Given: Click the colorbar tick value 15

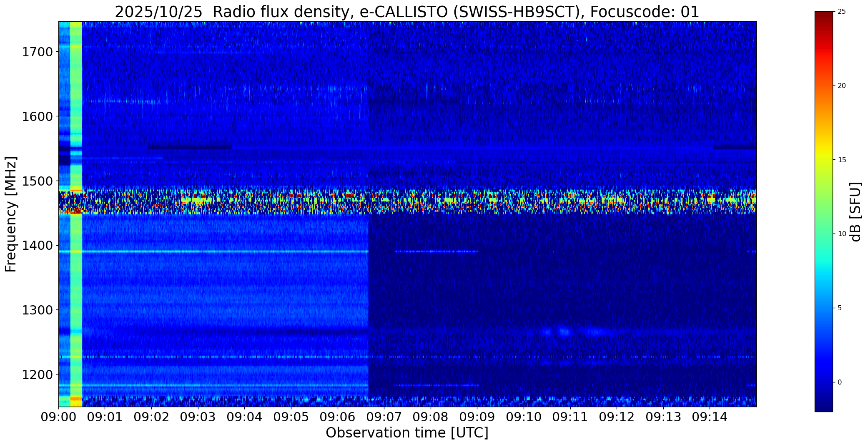Looking at the screenshot, I should click(842, 160).
